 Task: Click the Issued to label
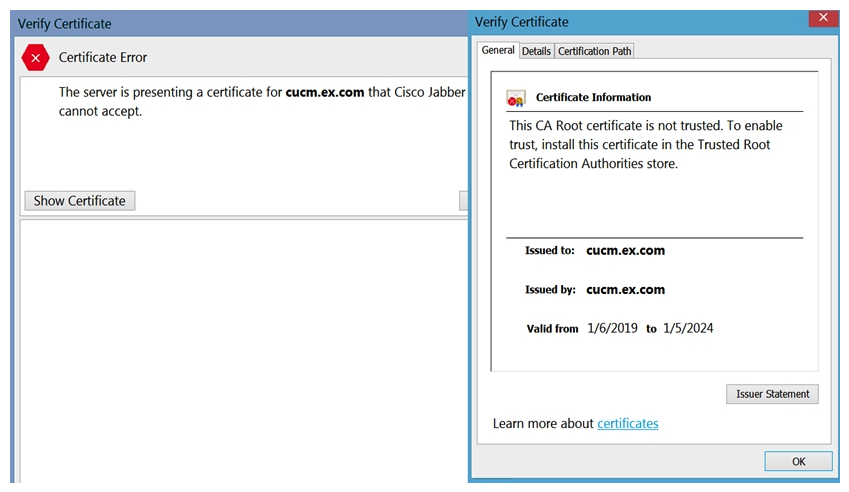[x=550, y=251]
